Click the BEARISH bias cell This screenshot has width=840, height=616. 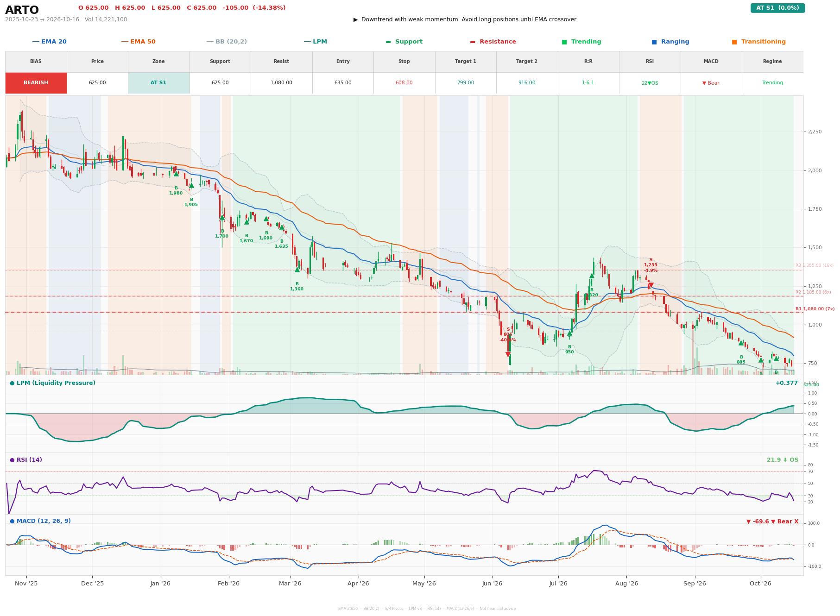click(x=36, y=83)
